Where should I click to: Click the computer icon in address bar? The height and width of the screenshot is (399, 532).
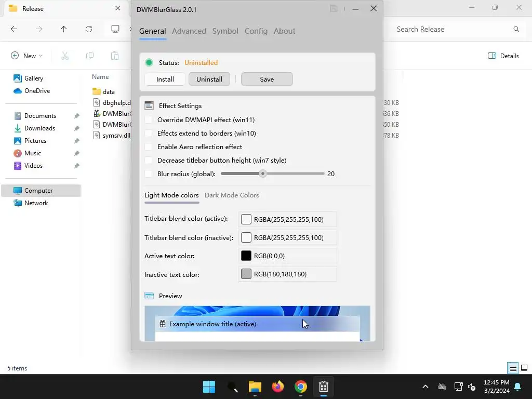point(115,29)
